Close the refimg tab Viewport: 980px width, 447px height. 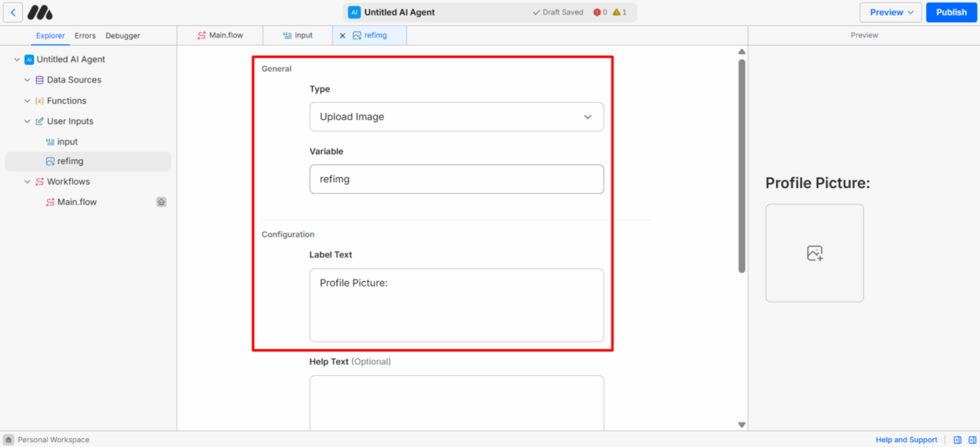point(343,35)
